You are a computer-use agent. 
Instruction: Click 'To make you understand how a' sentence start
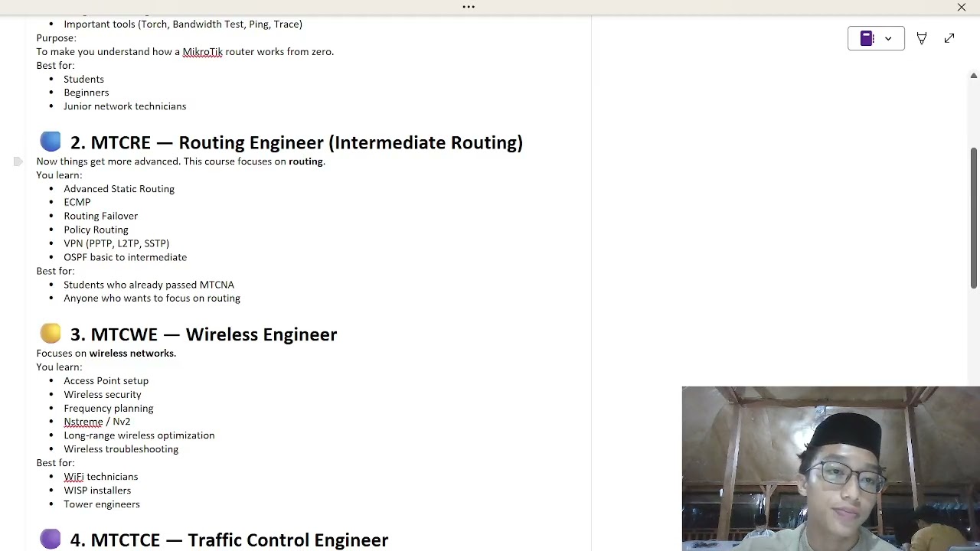pos(108,51)
